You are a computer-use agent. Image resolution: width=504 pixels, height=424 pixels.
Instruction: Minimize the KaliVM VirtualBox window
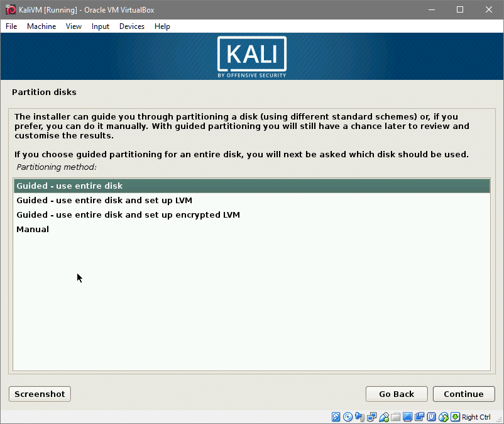tap(432, 9)
